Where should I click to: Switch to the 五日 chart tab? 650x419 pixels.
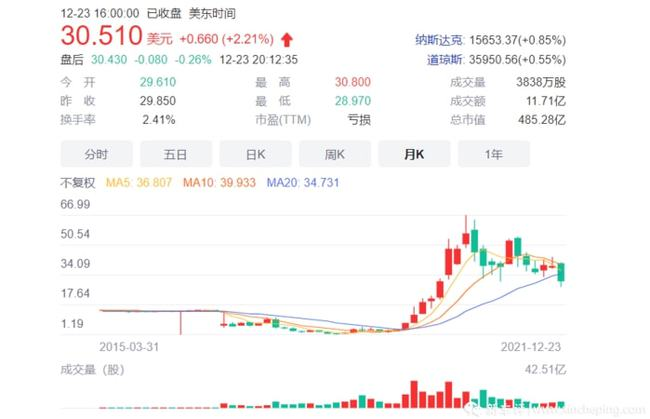tap(176, 154)
